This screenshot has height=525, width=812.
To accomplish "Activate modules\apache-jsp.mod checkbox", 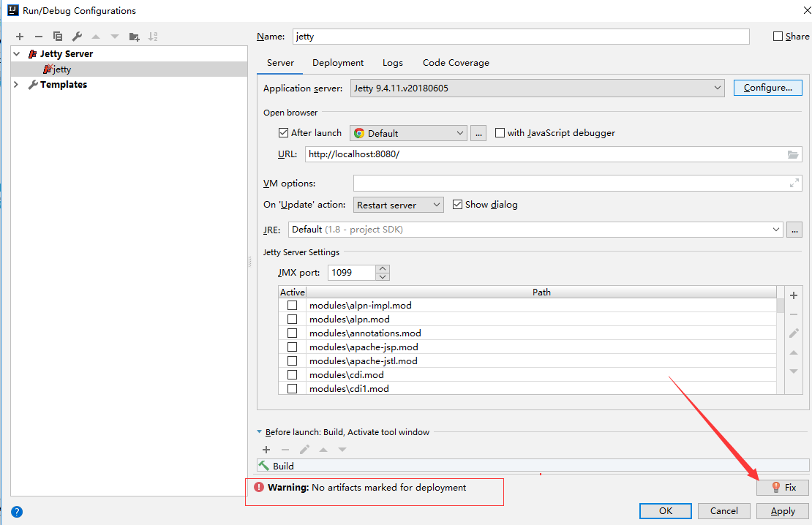I will tap(292, 347).
